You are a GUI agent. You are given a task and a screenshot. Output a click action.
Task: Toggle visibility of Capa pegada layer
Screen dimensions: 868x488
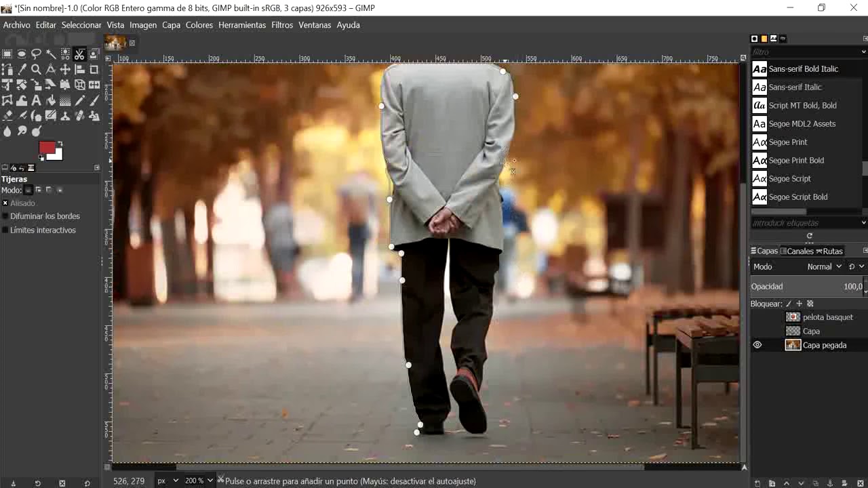click(x=757, y=345)
